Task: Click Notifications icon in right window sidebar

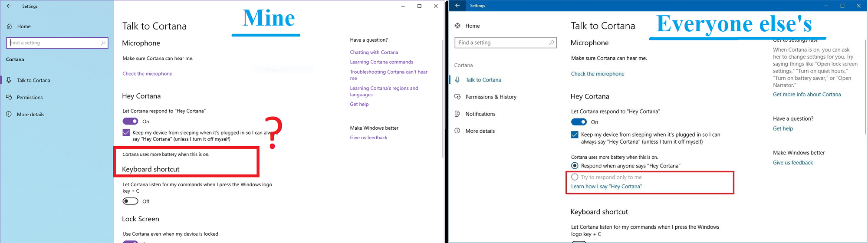Action: (457, 114)
